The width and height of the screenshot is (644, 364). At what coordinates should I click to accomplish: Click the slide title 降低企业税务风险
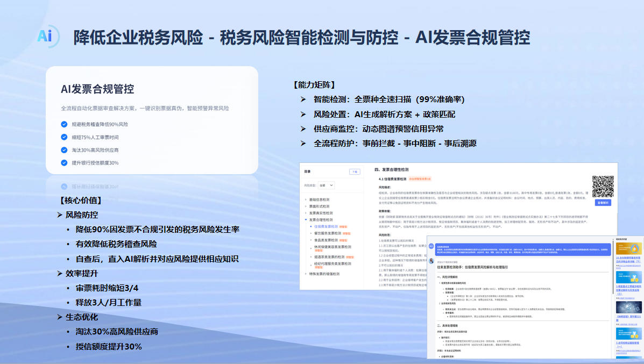coord(138,37)
